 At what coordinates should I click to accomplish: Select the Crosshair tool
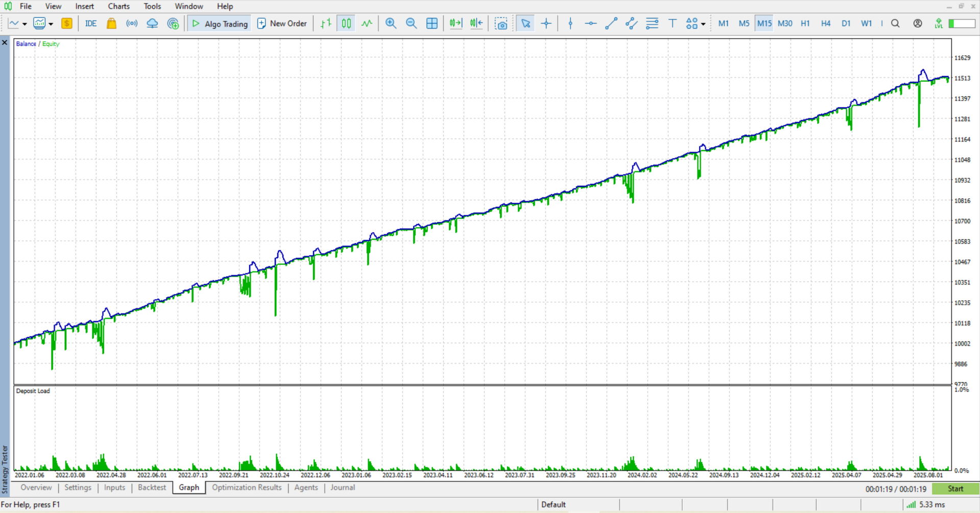(x=546, y=23)
